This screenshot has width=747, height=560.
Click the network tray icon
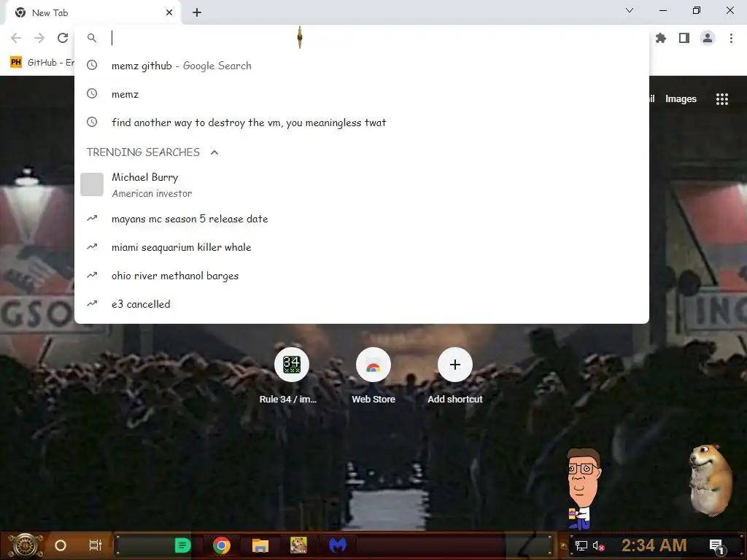(x=581, y=546)
